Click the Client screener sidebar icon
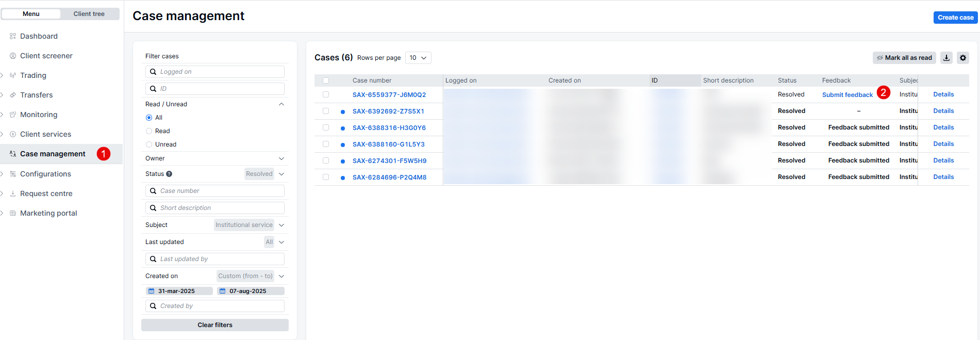 13,56
